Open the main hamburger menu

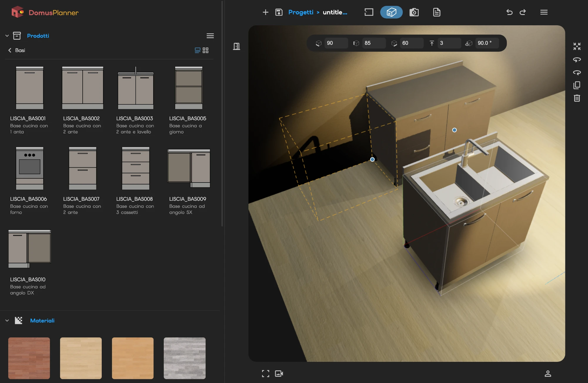(x=544, y=12)
